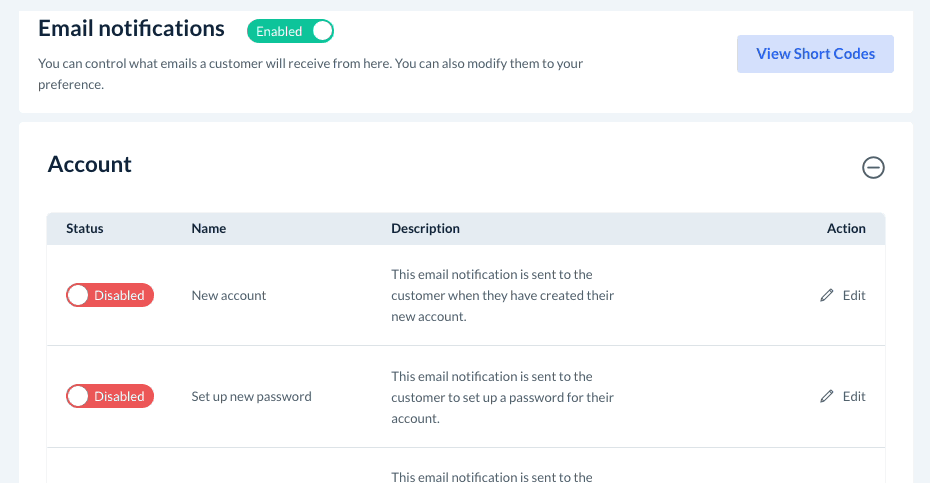The image size is (930, 483).
Task: Click the New account description text
Action: pos(502,295)
